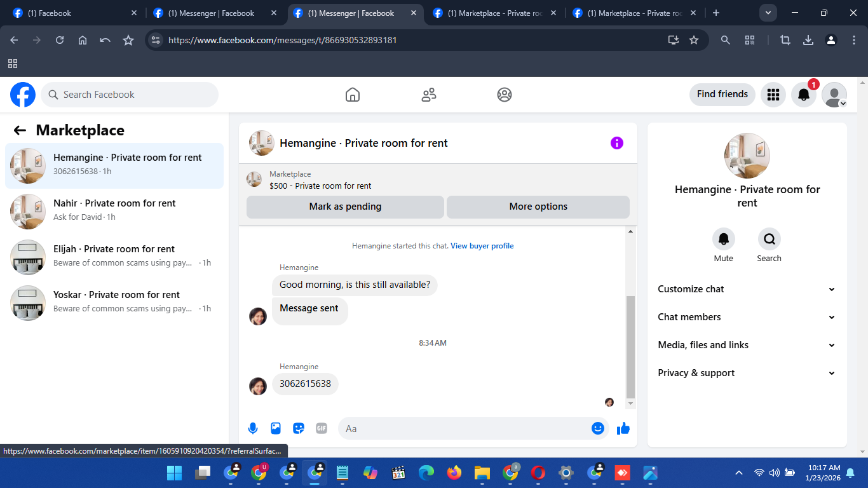The height and width of the screenshot is (488, 868).
Task: Go to browser home page icon
Action: coord(83,40)
